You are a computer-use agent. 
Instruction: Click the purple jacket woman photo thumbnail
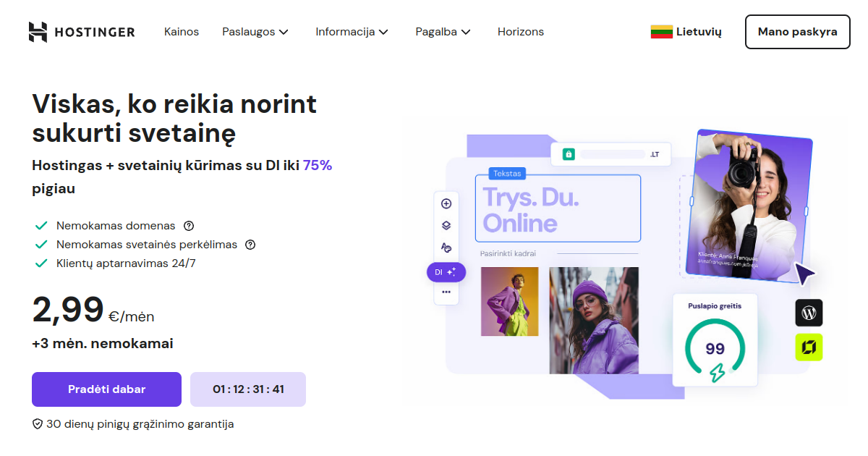tap(594, 320)
